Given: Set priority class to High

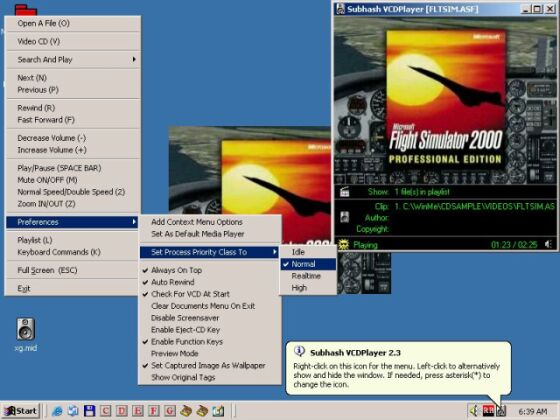Looking at the screenshot, I should tap(308, 288).
